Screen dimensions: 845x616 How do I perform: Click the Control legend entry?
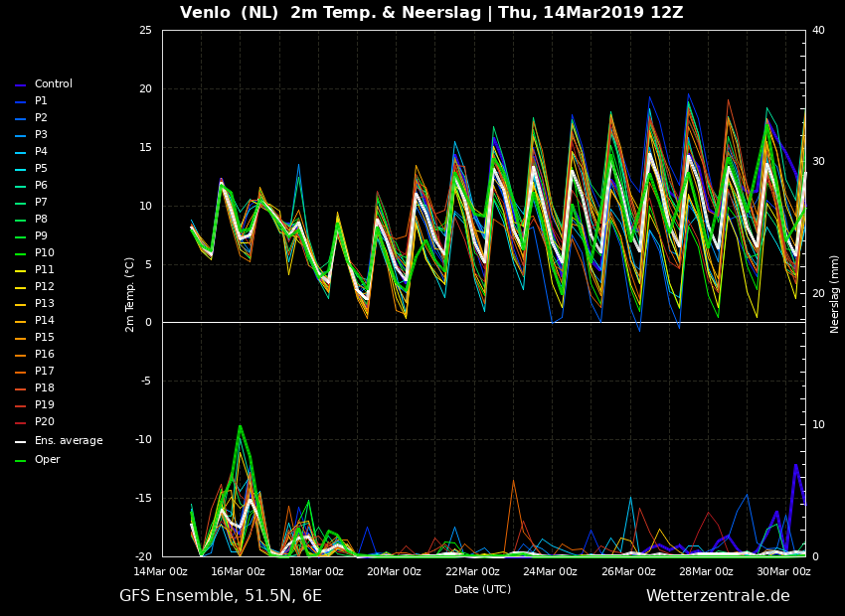pos(53,84)
